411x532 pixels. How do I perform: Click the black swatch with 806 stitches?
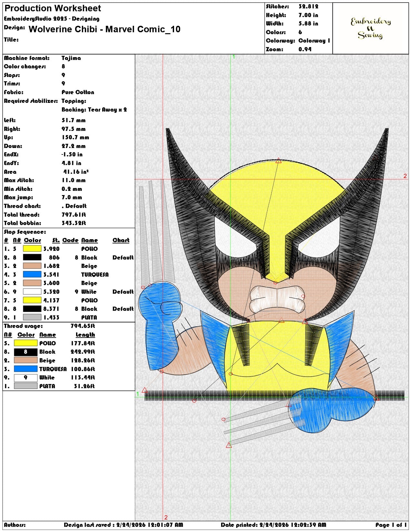[32, 257]
